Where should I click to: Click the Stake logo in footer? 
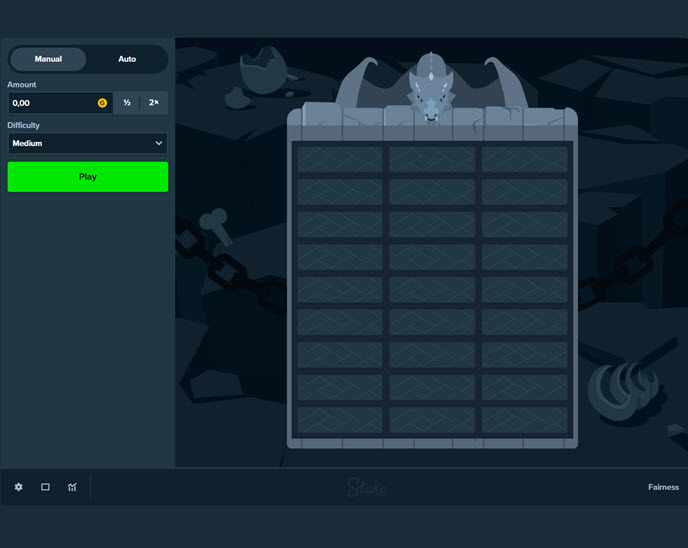(x=366, y=488)
